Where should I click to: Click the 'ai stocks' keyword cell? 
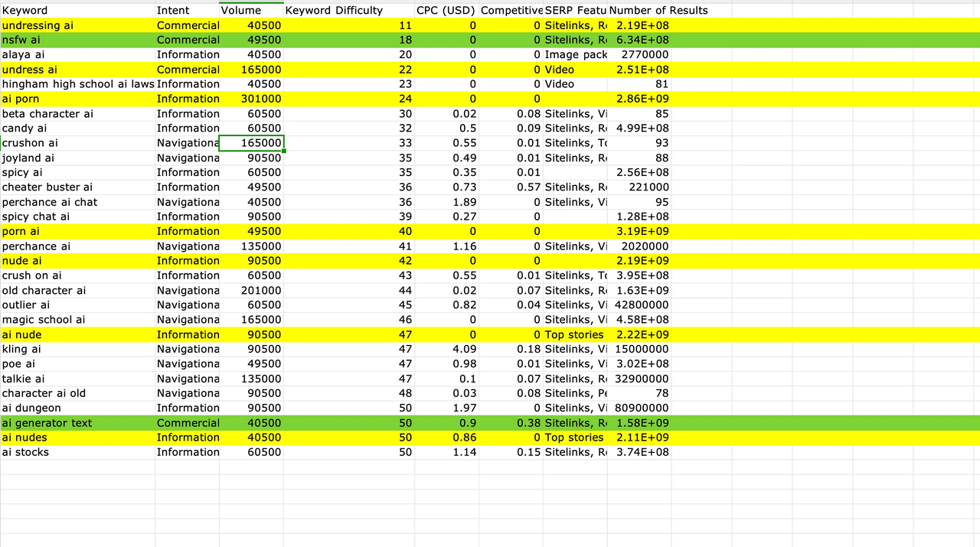(77, 452)
